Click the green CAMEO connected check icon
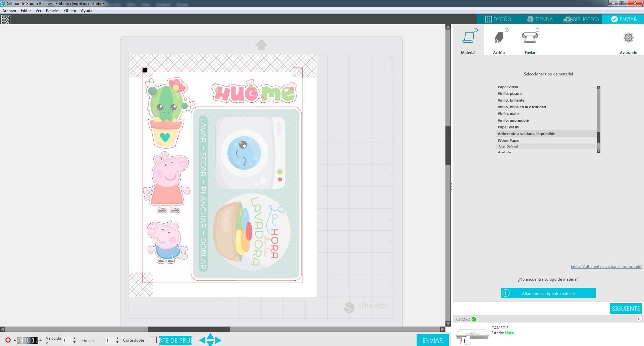Viewport: 644px width, 346px height. pyautogui.click(x=474, y=319)
